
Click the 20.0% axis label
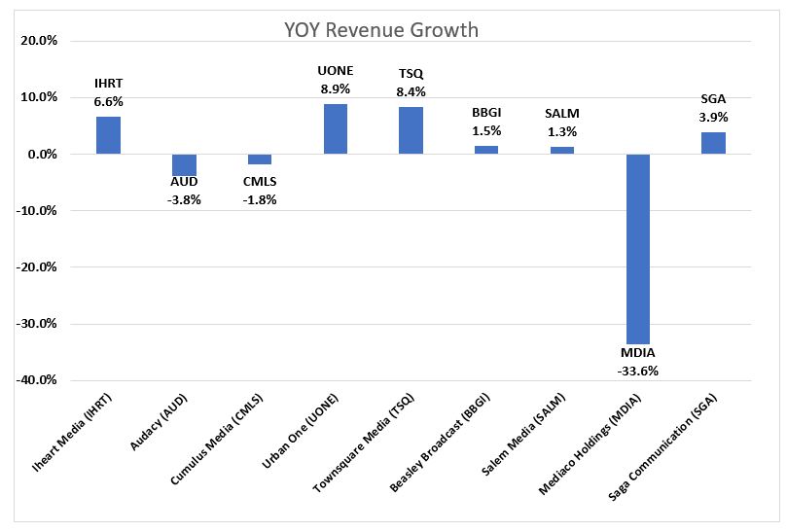point(39,41)
